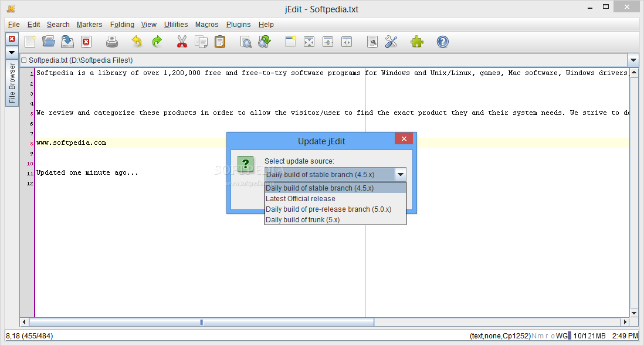Choose Latest Official release option

click(335, 199)
